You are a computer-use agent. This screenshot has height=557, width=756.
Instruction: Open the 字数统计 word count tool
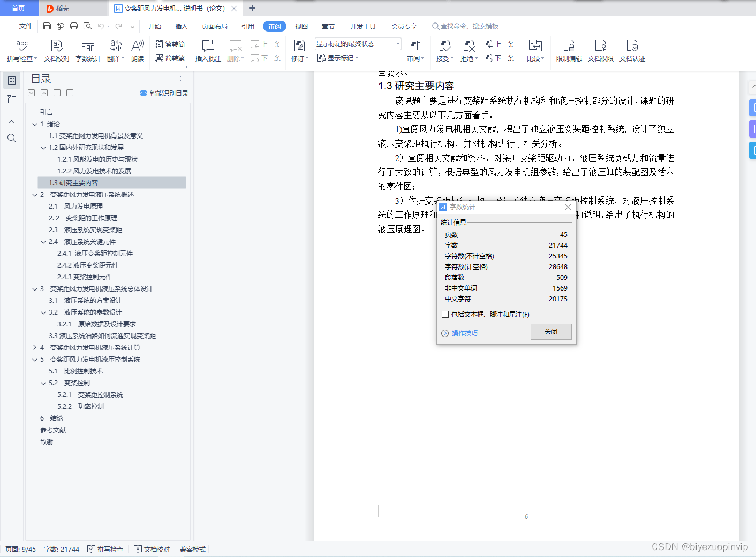tap(88, 51)
